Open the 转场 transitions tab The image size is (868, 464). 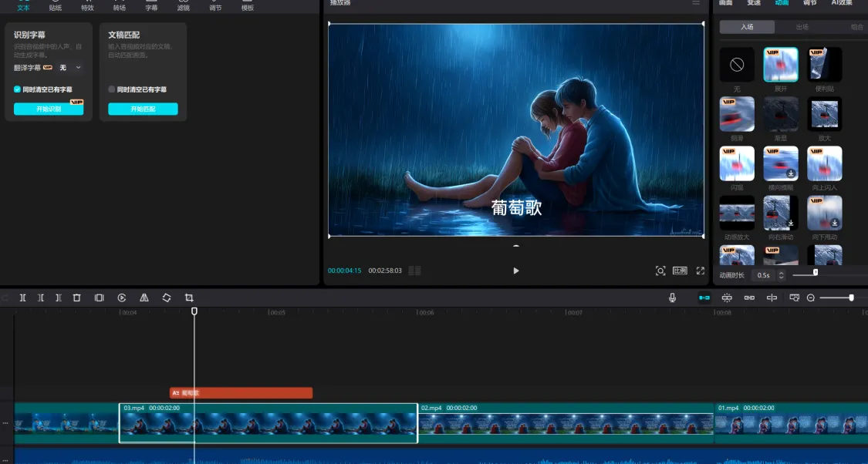(x=119, y=6)
